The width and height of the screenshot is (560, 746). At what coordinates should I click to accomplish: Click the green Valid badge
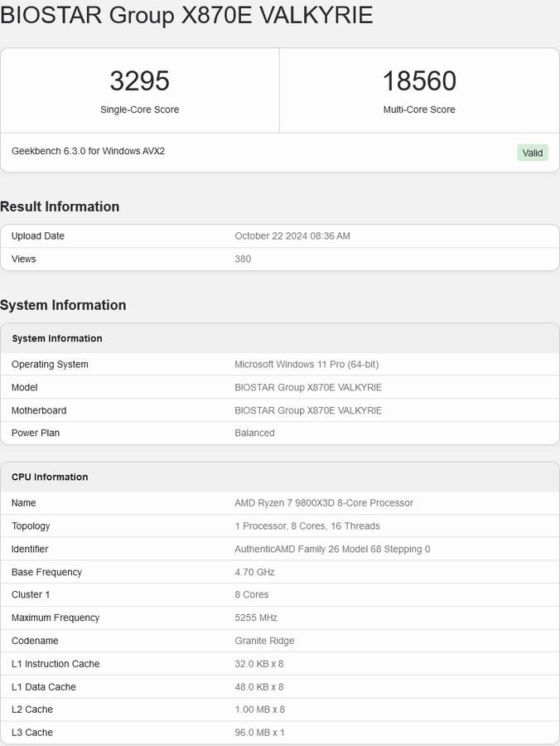[533, 153]
